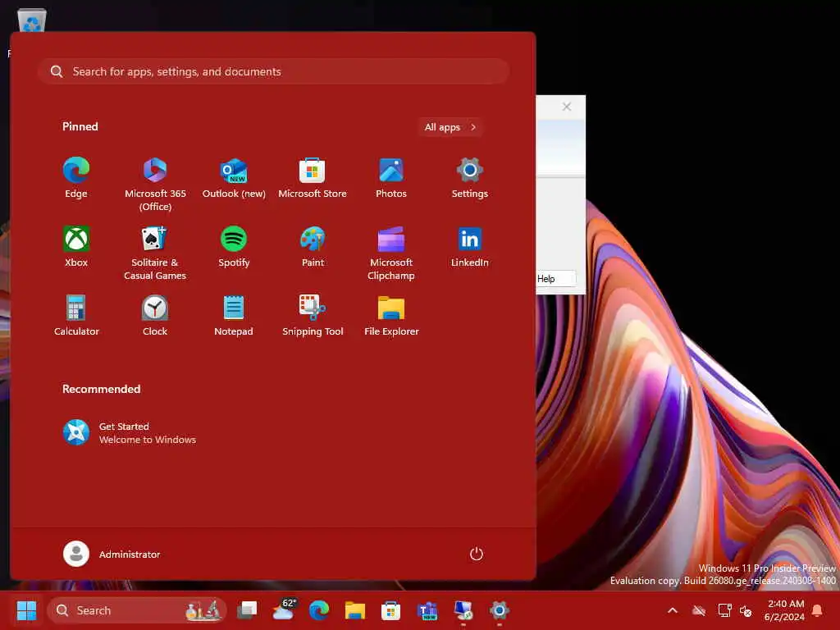Show hidden icons in system tray

click(673, 610)
